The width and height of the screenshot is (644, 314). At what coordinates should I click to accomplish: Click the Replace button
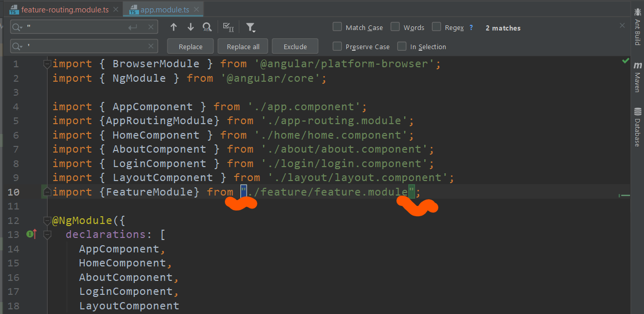tap(191, 47)
